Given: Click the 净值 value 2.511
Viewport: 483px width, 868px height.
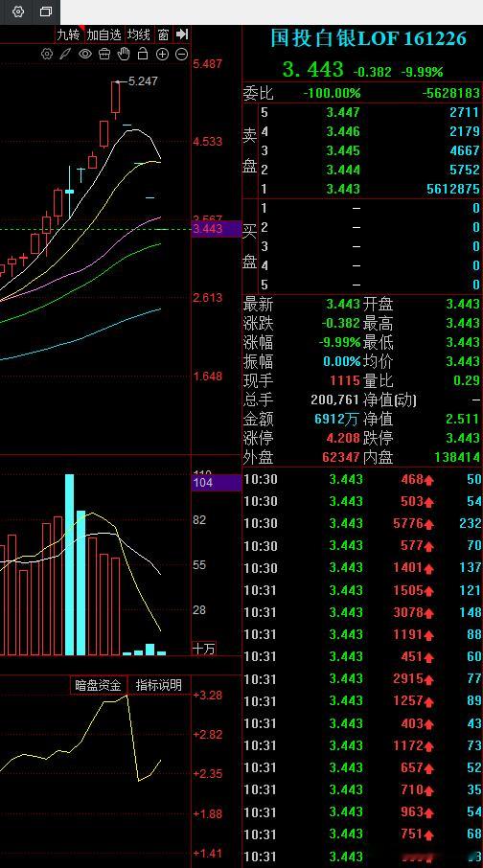Looking at the screenshot, I should point(463,419).
